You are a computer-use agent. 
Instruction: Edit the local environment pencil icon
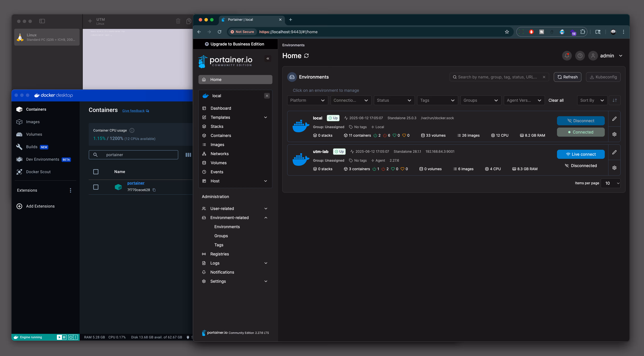614,119
